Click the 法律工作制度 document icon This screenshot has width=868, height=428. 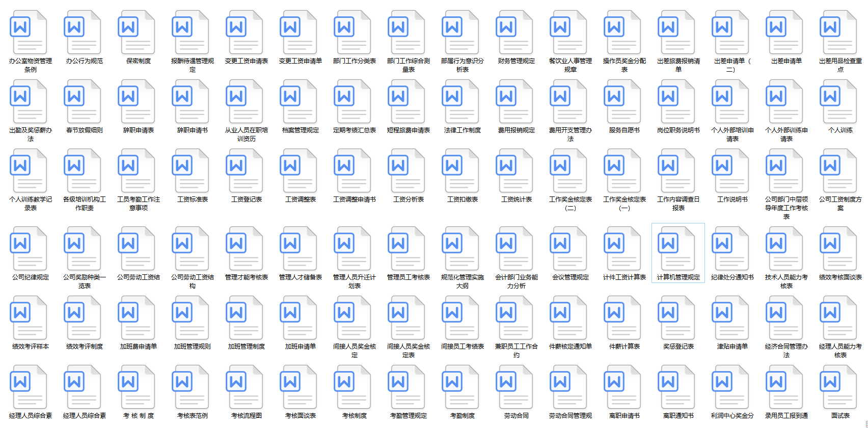tap(460, 102)
